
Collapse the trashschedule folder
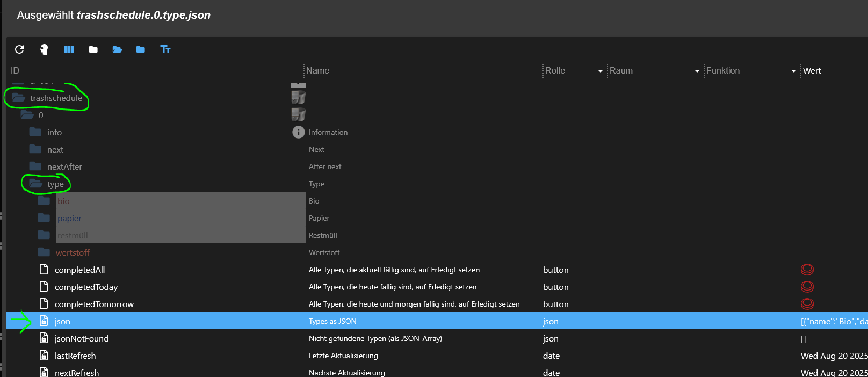(19, 98)
